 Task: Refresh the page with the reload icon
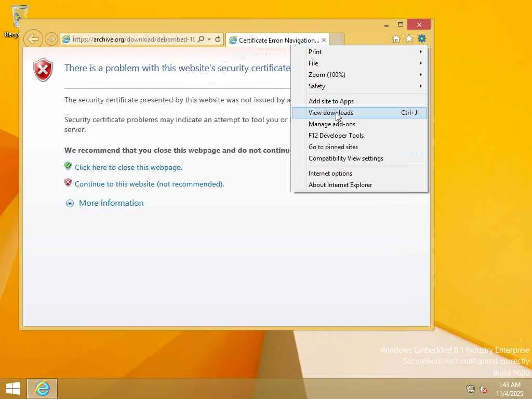click(218, 39)
